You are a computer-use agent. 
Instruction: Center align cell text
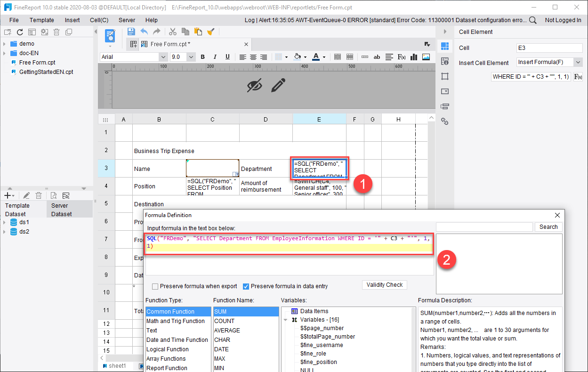253,57
